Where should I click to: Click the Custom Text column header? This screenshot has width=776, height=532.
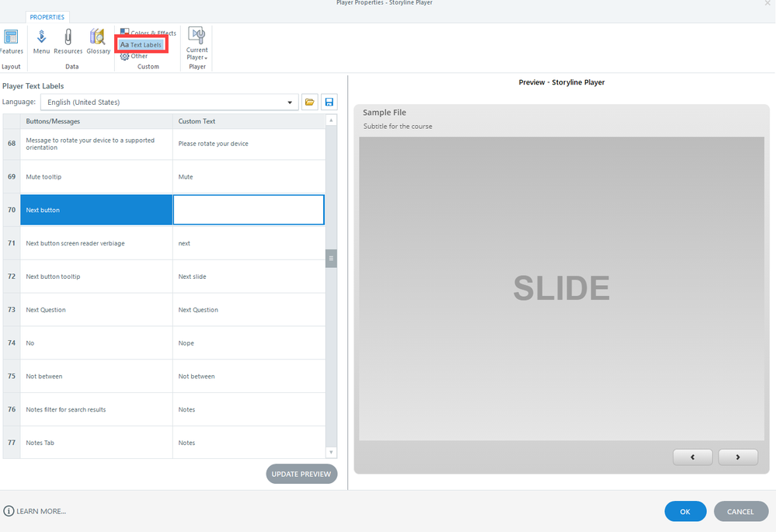click(249, 121)
